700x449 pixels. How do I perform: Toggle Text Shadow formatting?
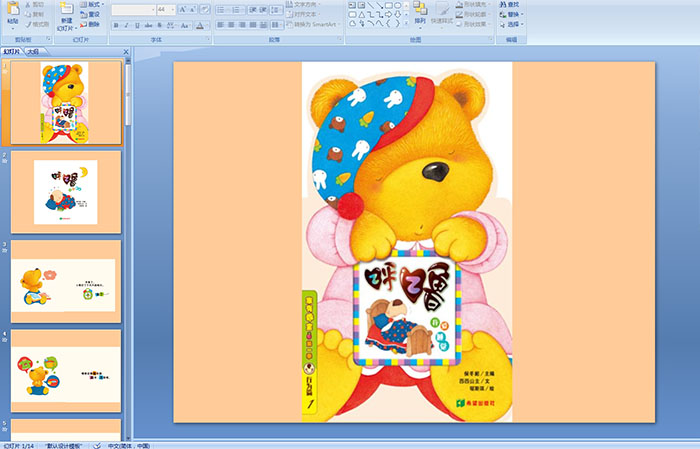(159, 25)
